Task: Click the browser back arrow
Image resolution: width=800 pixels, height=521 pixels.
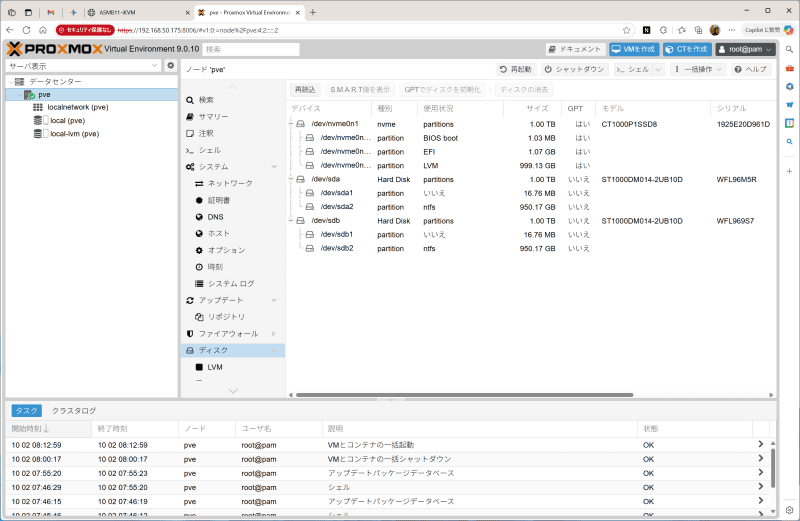Action: pos(10,30)
